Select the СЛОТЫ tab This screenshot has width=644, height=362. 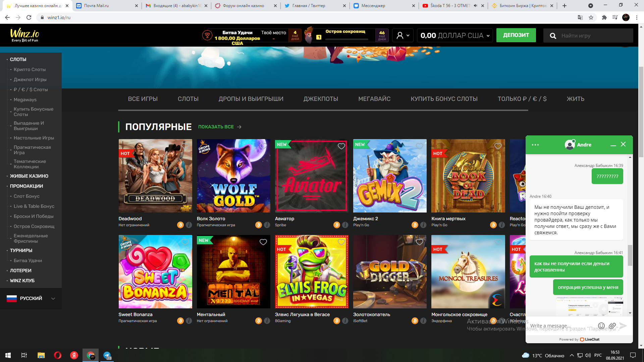[x=188, y=99]
